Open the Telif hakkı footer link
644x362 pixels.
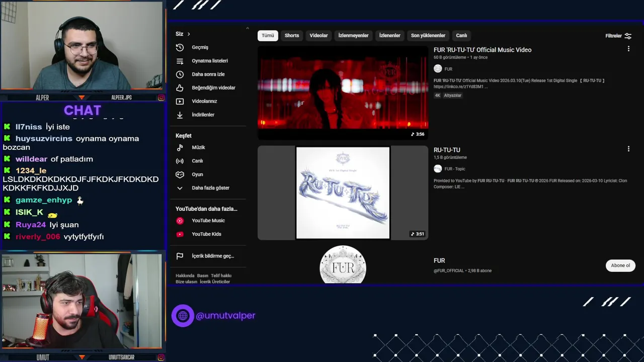221,276
